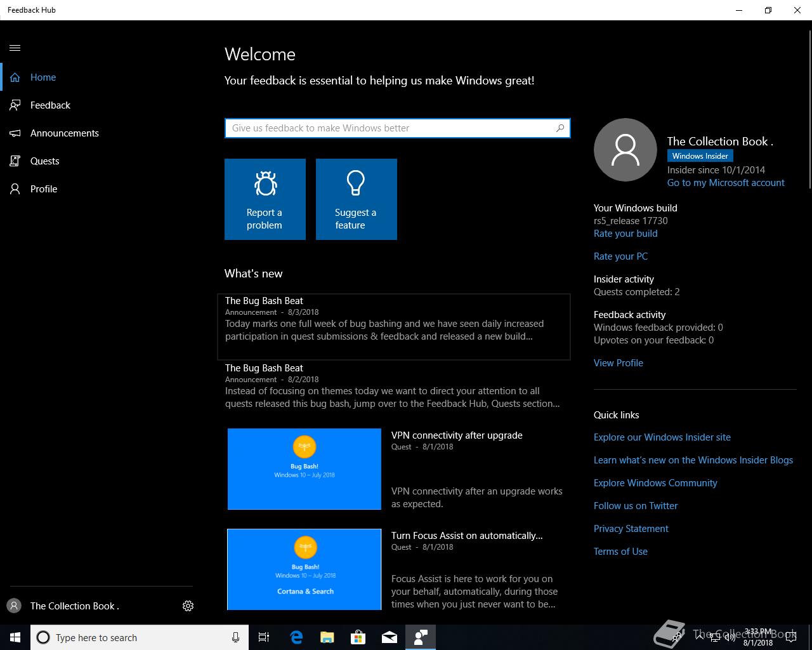Open the Windows Start button

[15, 637]
